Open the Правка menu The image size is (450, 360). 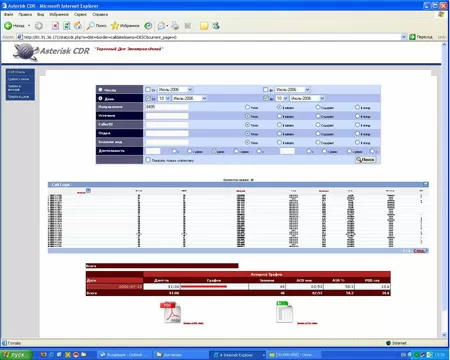pos(25,14)
